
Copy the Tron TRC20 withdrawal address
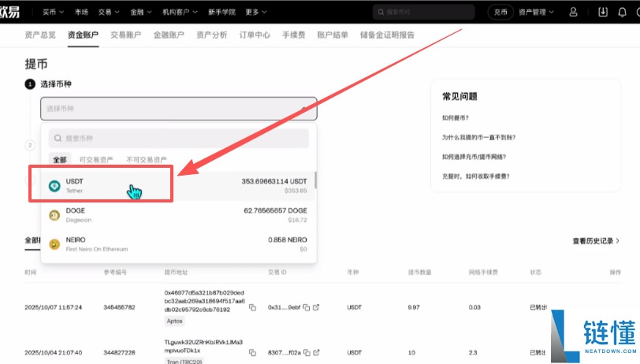[x=253, y=352]
